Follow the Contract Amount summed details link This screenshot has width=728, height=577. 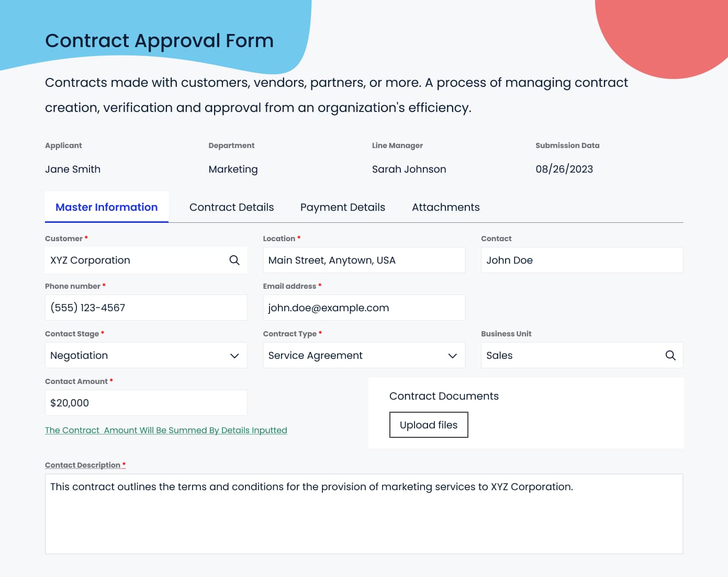[x=166, y=430]
